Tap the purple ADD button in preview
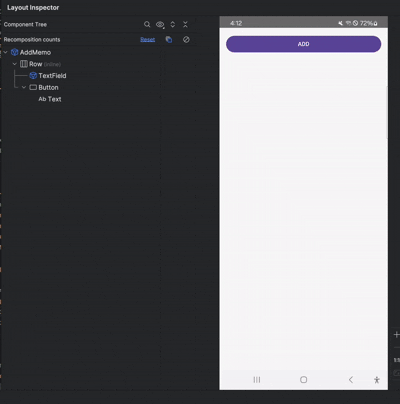This screenshot has width=400, height=404. (303, 44)
